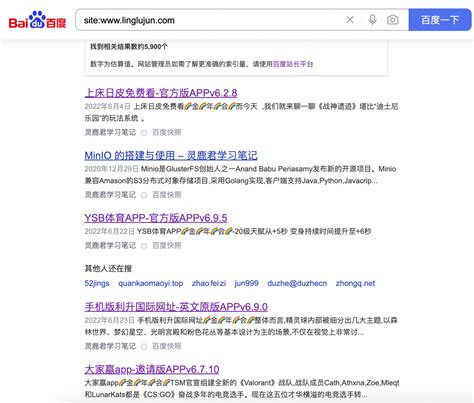Click the 其他人还在搜 heading
Screen dimensions: 474x403
point(108,268)
